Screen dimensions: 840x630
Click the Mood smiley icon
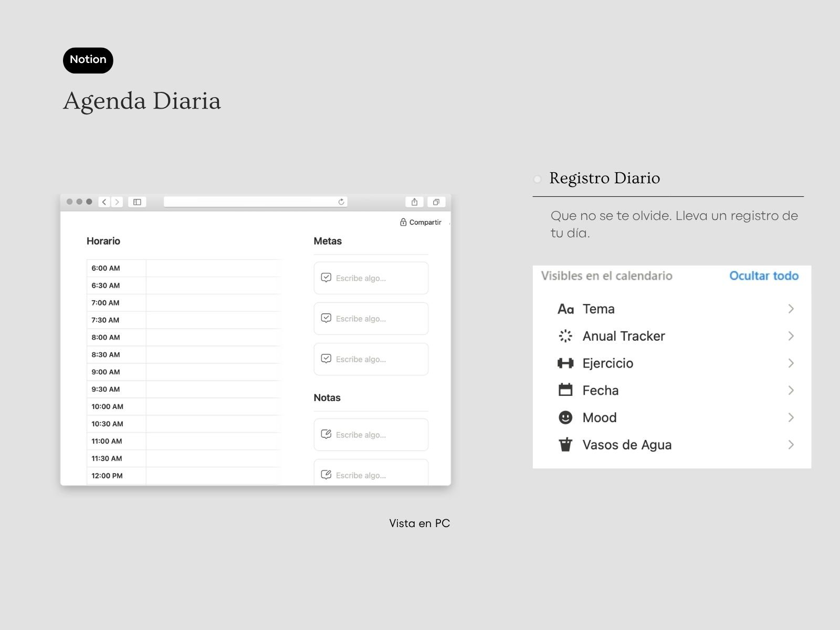point(565,417)
